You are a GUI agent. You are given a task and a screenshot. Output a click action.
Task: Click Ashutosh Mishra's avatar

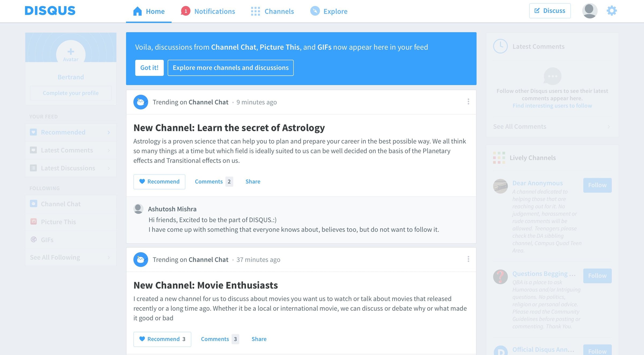(x=138, y=209)
